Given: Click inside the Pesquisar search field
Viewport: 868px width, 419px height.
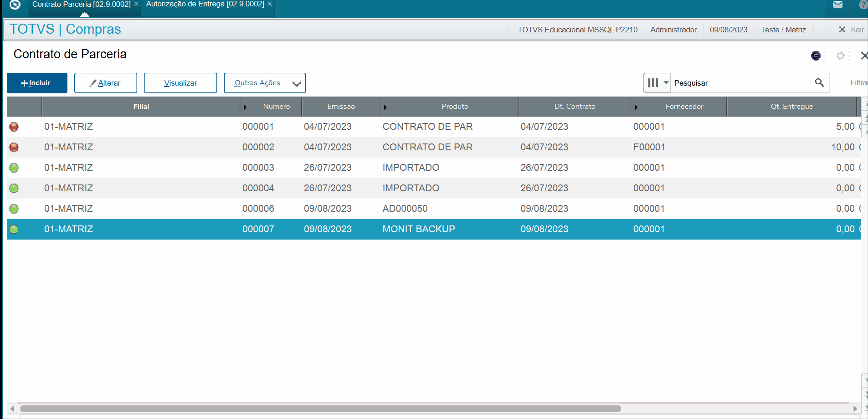Looking at the screenshot, I should click(738, 83).
